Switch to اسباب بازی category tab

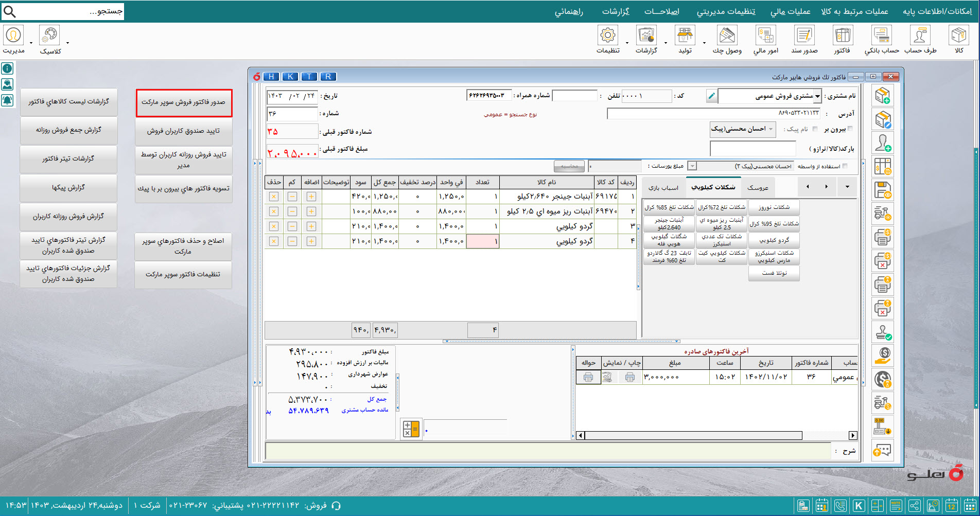(663, 188)
